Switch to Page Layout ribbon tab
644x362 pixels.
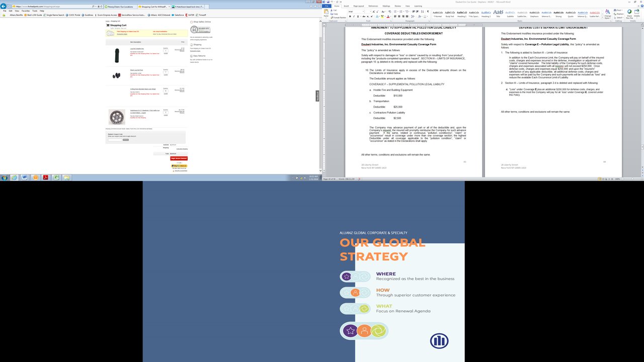(359, 6)
